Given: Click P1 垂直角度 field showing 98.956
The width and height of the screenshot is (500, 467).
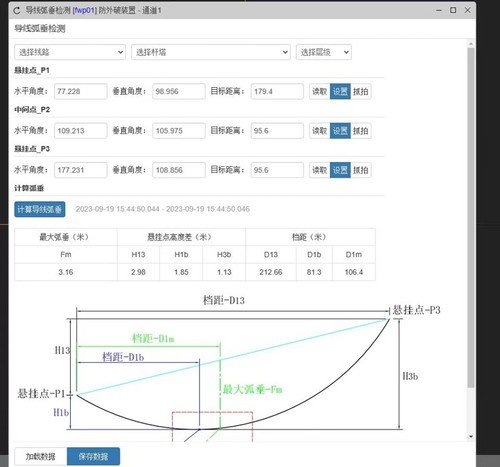Looking at the screenshot, I should [x=179, y=91].
